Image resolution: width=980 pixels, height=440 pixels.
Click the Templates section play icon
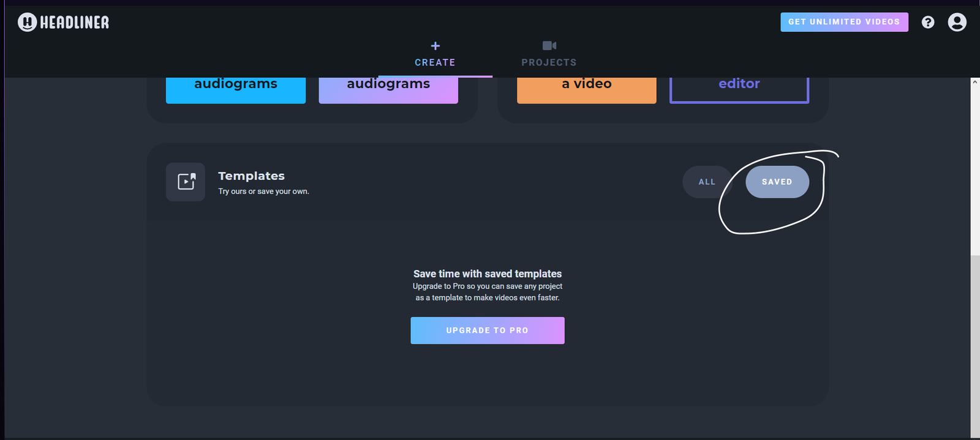(x=186, y=182)
